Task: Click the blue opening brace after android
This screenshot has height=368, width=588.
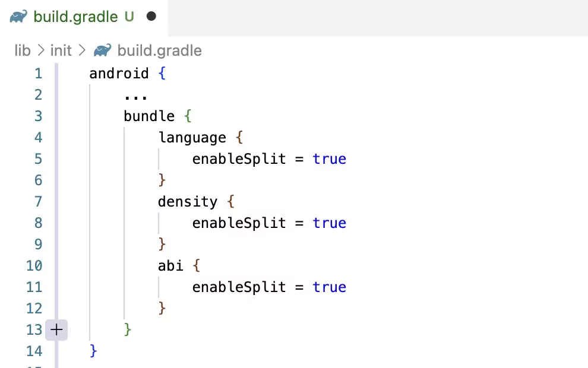Action: pos(162,74)
